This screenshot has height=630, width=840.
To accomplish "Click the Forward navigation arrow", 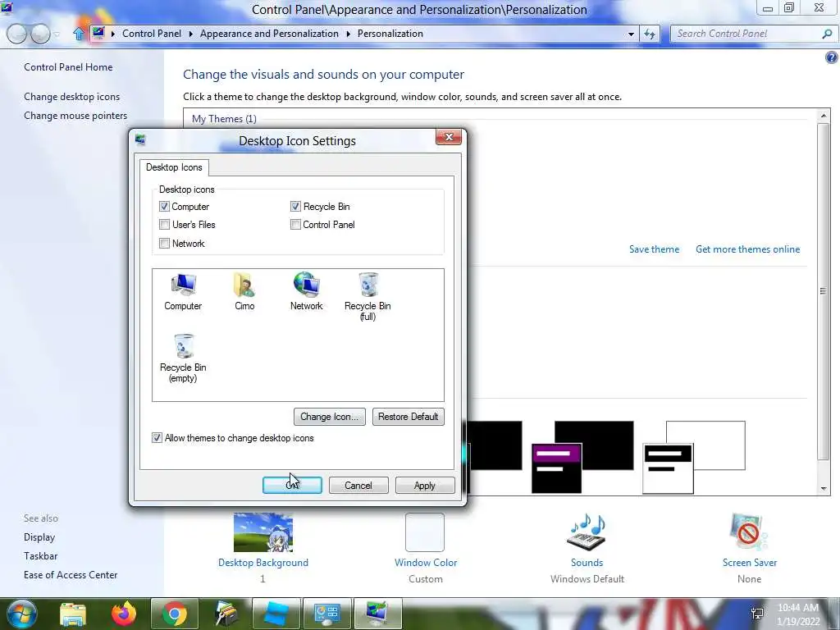I will [40, 34].
